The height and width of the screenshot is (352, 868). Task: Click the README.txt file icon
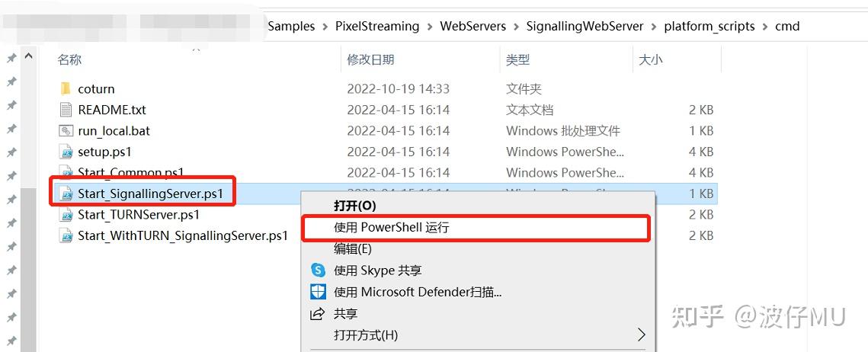click(66, 110)
